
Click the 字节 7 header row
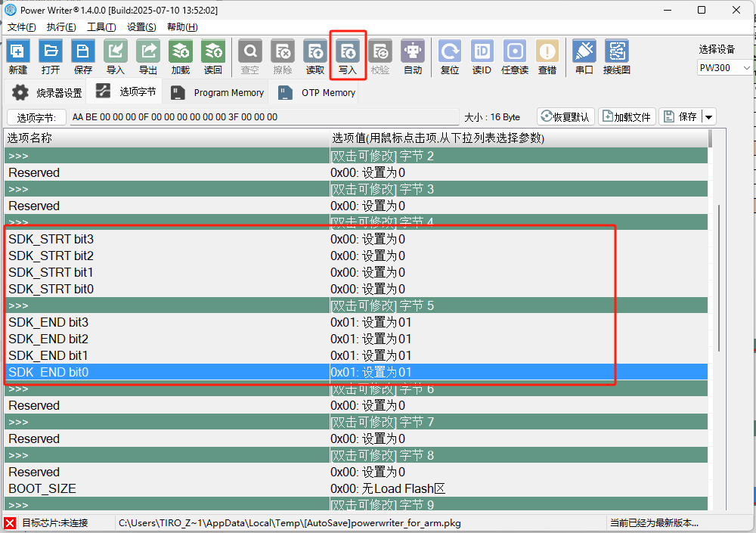(356, 422)
